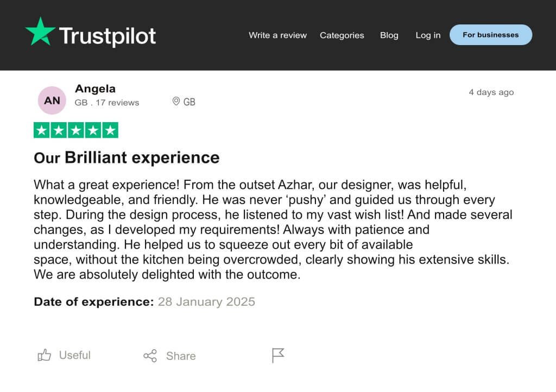Click the location pin icon beside GB
The height and width of the screenshot is (392, 556).
point(175,102)
